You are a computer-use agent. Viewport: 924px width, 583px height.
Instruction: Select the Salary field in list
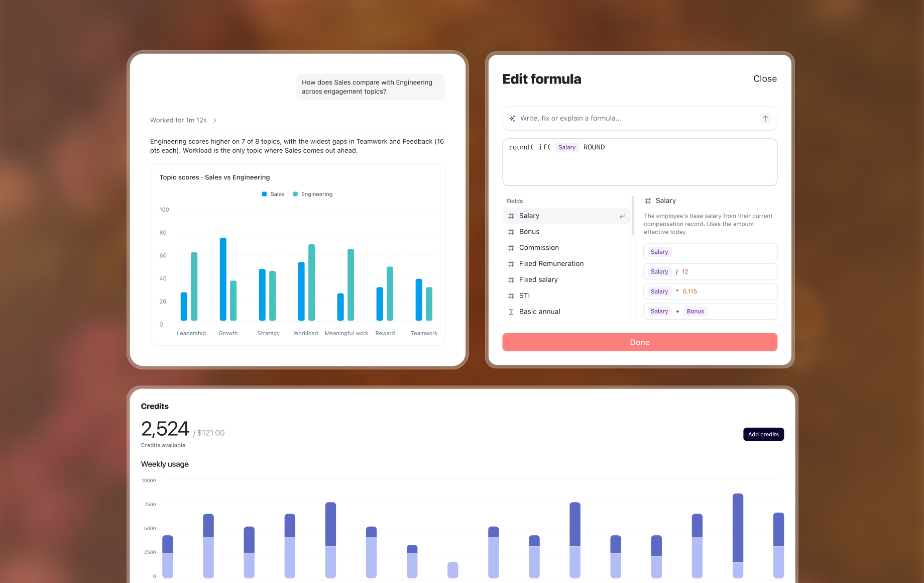(566, 216)
